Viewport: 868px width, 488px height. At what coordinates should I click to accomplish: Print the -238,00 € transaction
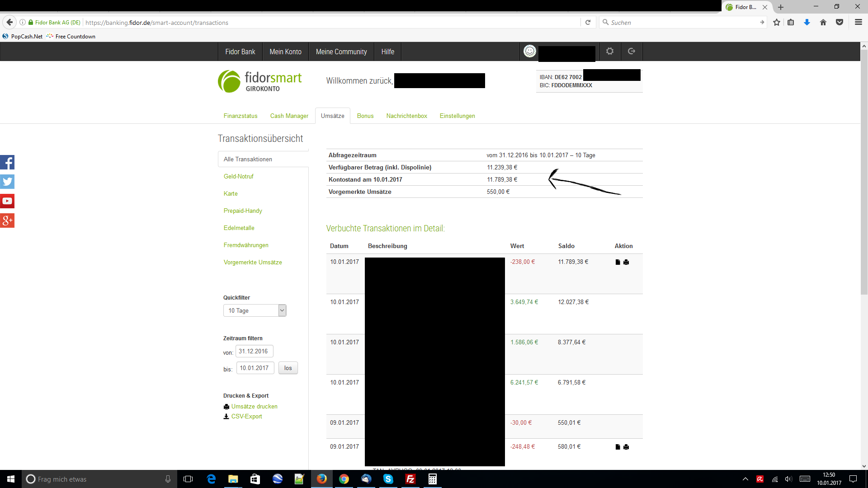pos(626,262)
